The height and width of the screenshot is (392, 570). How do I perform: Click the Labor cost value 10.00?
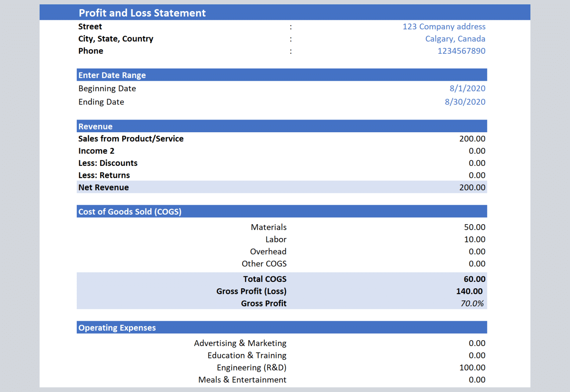(475, 239)
